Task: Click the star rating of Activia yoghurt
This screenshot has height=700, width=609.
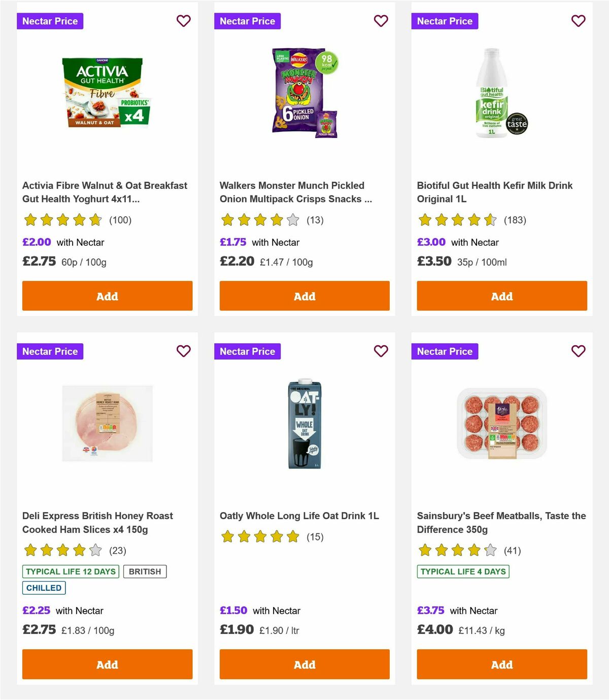Action: 62,220
